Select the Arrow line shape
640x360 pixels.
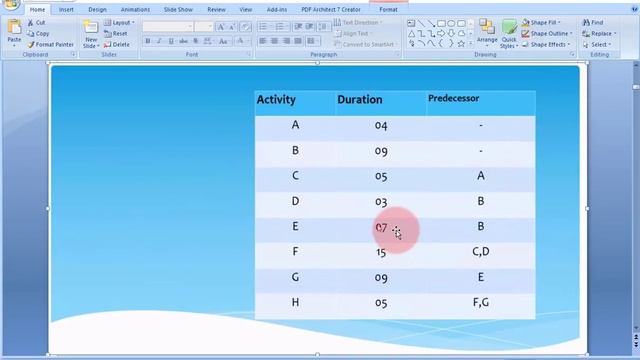click(431, 23)
